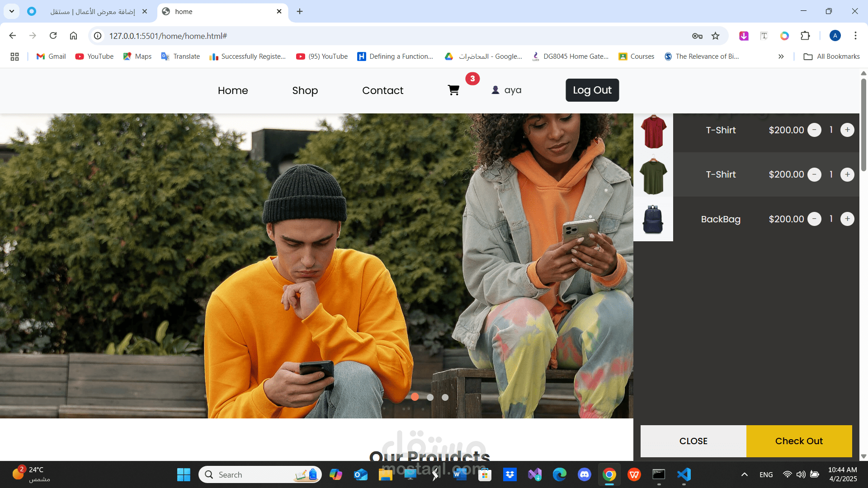Select the third carousel slide dot
The height and width of the screenshot is (488, 868).
coord(445,397)
